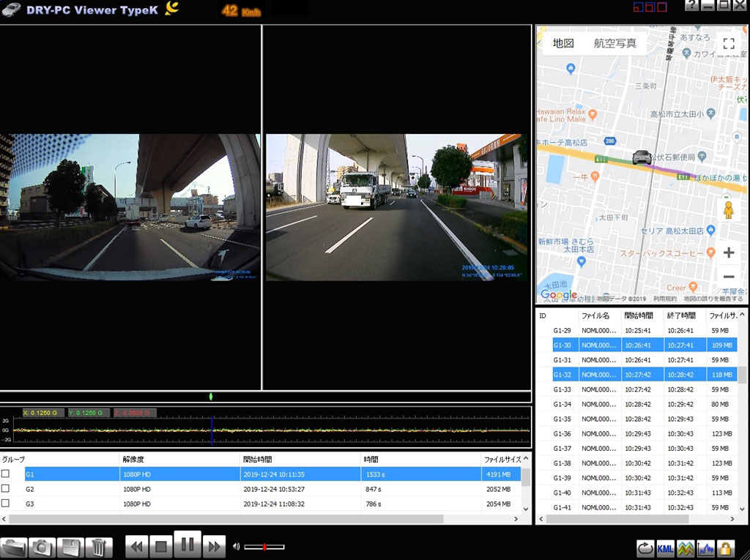750x560 pixels.
Task: Delete file with the trash icon
Action: tap(98, 547)
